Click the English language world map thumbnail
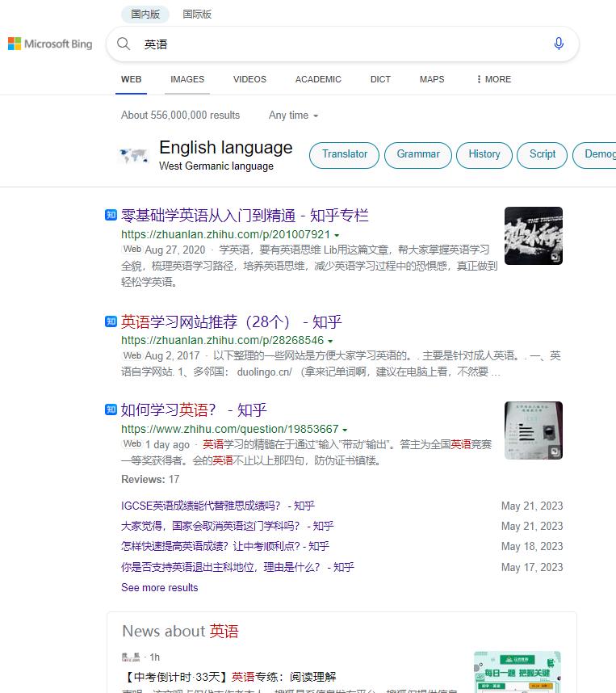616x693 pixels. tap(133, 155)
